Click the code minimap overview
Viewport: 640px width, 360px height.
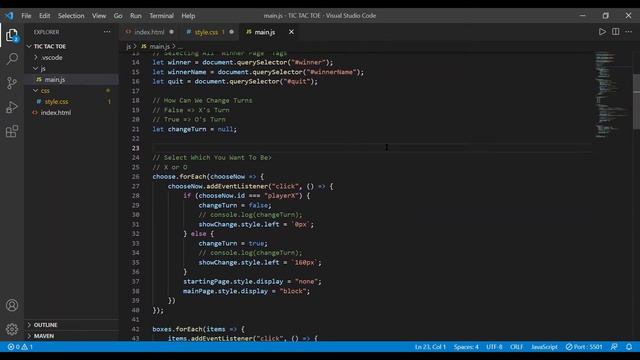coord(611,95)
